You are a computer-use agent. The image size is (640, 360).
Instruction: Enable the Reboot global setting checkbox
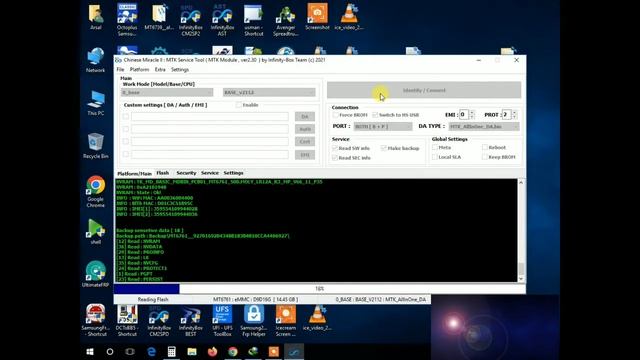click(485, 147)
